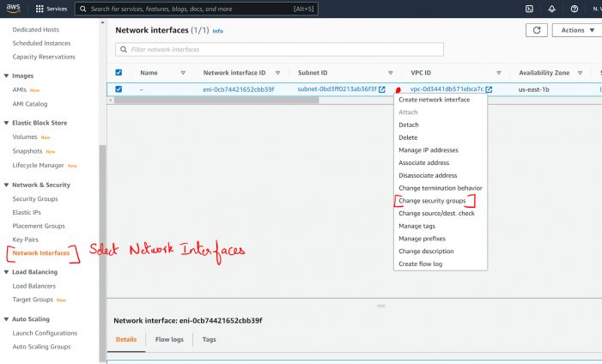Collapse the Elastic Block Store section
The width and height of the screenshot is (602, 364).
pyautogui.click(x=7, y=123)
